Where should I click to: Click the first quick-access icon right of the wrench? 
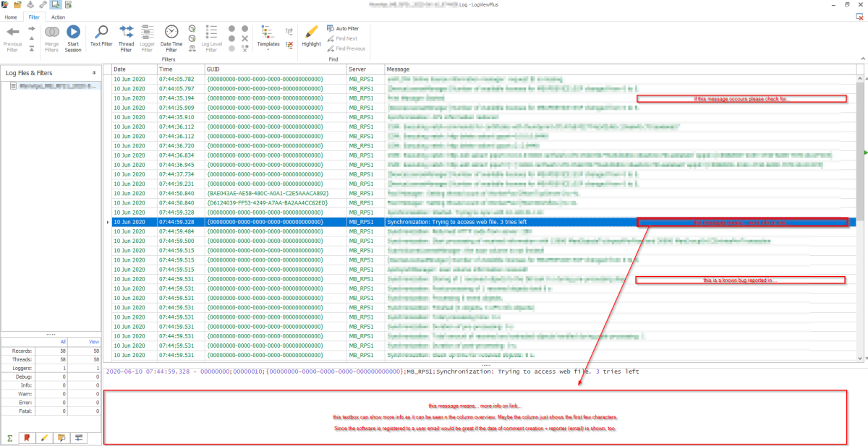point(56,4)
